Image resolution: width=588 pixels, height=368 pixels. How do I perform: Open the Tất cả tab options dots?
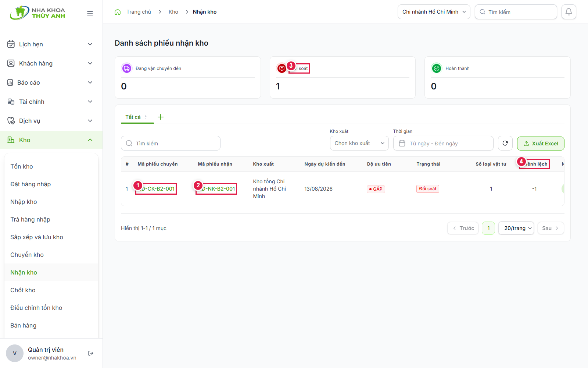pos(146,117)
